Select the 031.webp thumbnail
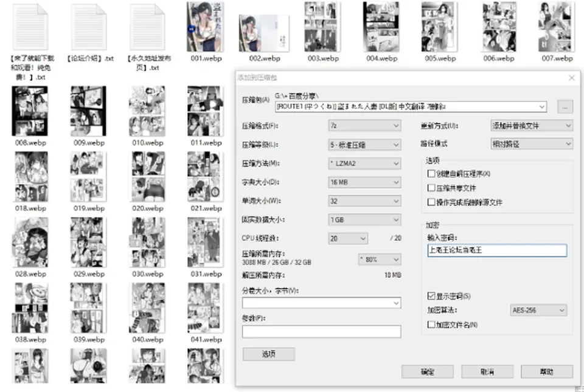This screenshot has height=392, width=584. point(206,242)
